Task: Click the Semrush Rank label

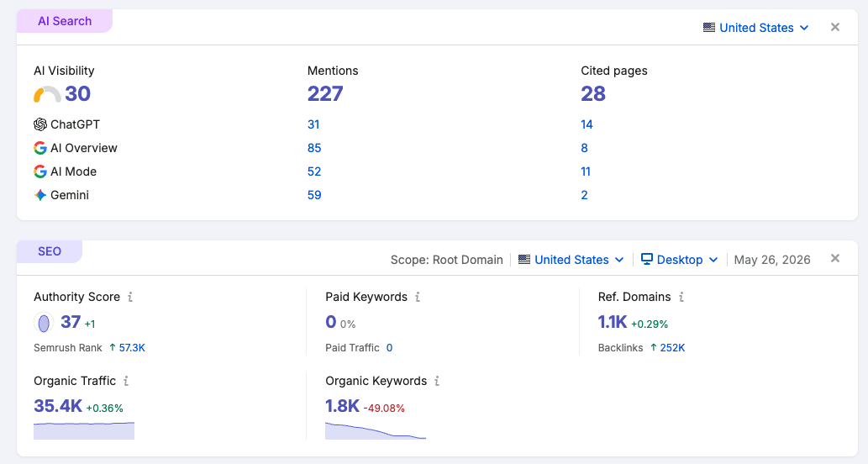Action: coord(68,348)
